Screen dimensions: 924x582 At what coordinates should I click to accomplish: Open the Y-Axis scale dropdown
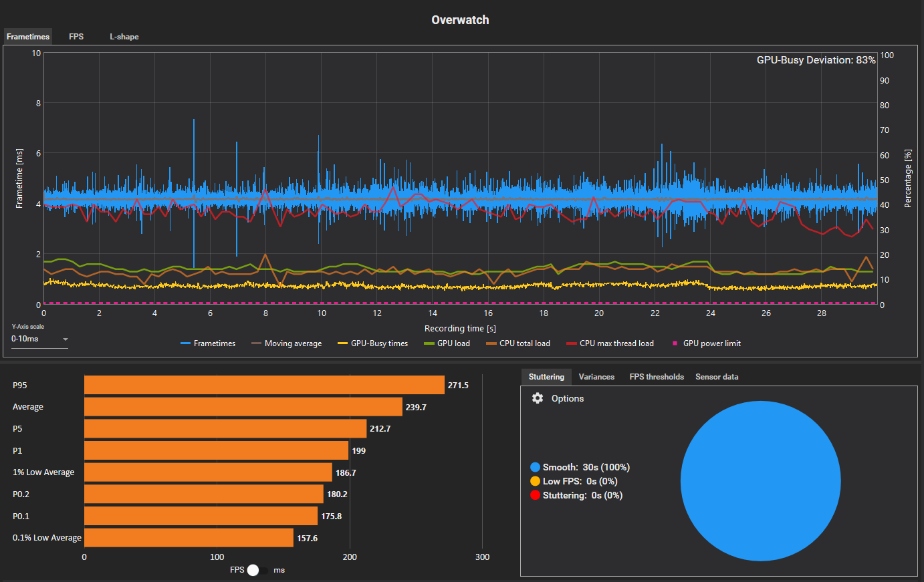[39, 339]
